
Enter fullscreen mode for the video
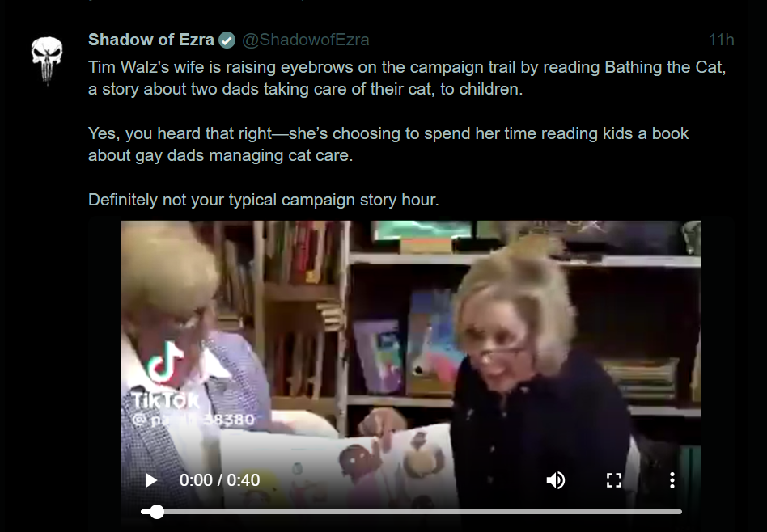tap(614, 480)
